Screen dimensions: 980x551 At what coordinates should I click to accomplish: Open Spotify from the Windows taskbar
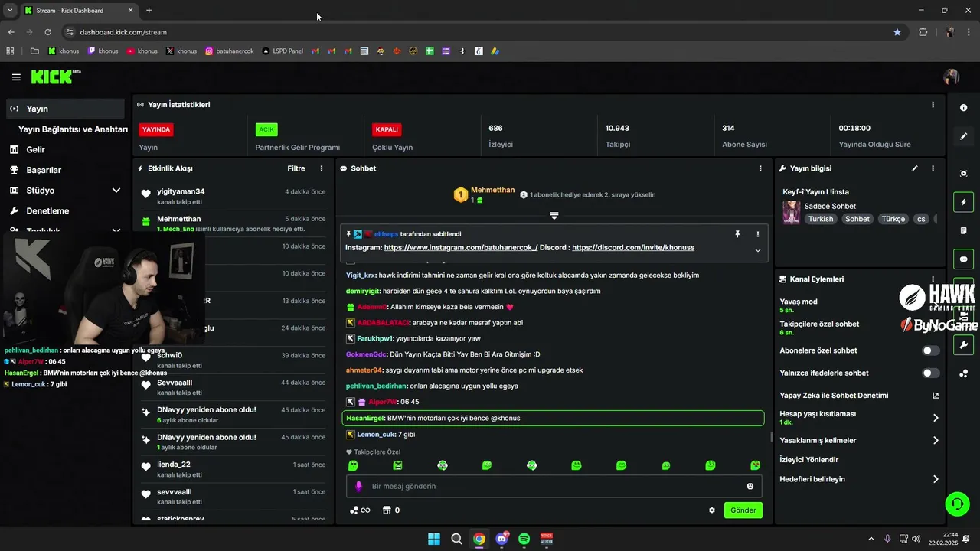(524, 539)
